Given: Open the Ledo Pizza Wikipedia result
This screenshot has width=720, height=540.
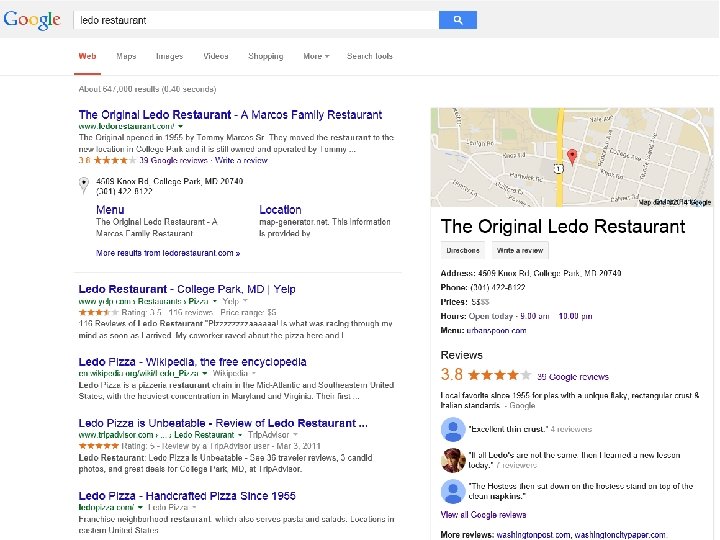Looking at the screenshot, I should [x=192, y=362].
